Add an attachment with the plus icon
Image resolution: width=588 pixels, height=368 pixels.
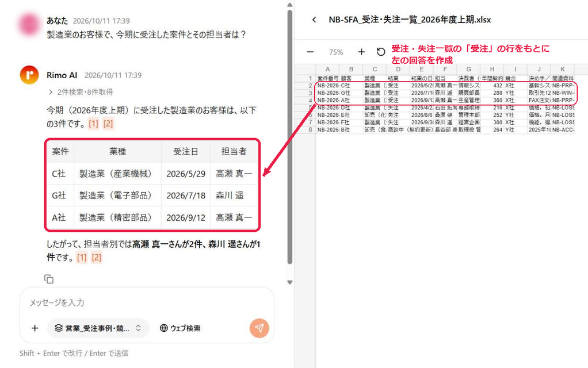point(35,328)
